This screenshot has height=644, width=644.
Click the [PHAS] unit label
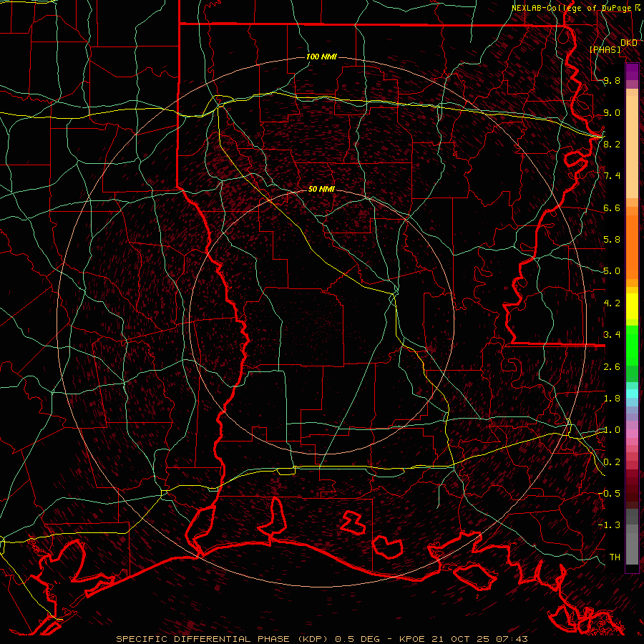click(605, 49)
